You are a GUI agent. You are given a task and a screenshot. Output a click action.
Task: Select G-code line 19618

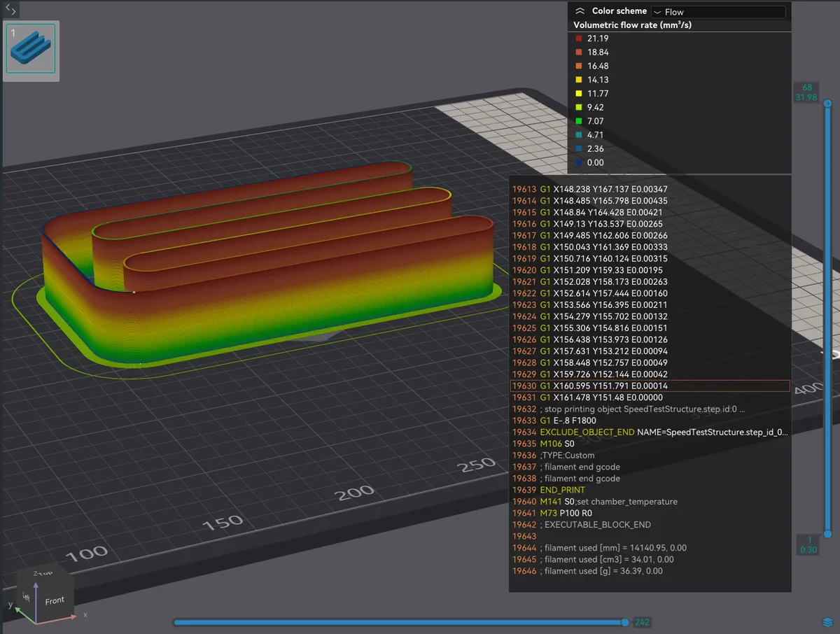650,247
